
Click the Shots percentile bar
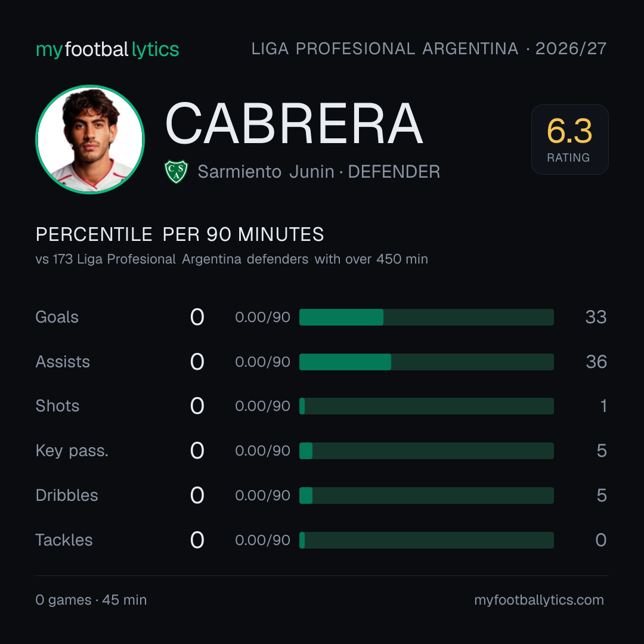coord(426,406)
